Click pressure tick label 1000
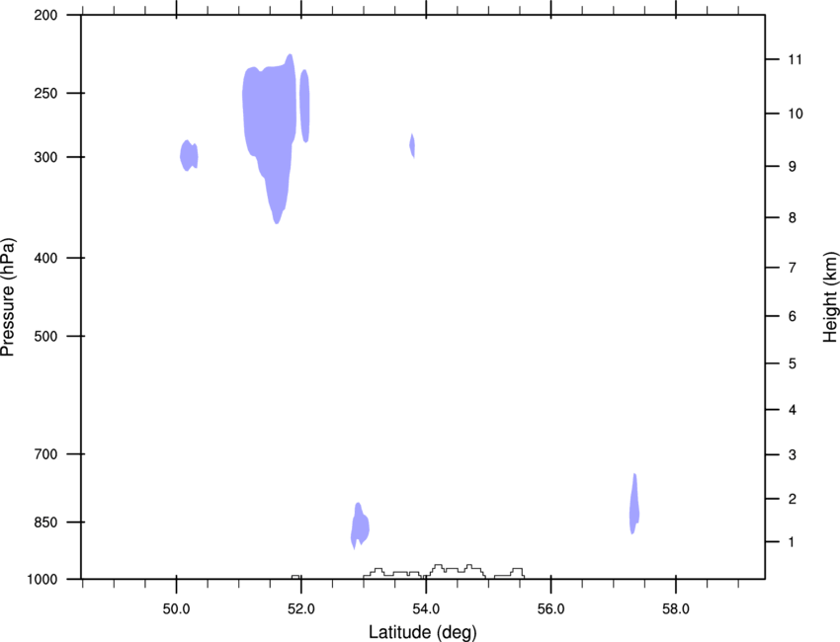The width and height of the screenshot is (840, 642). coord(42,580)
